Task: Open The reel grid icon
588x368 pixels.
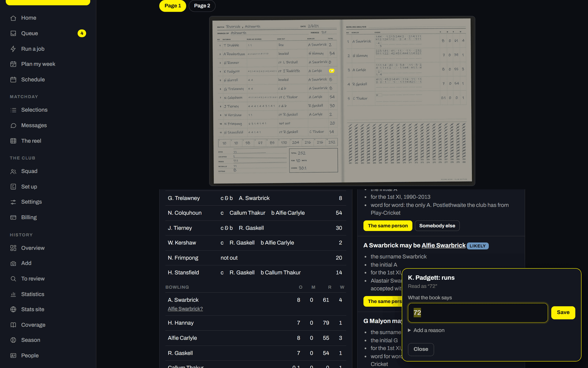Action: pos(13,141)
